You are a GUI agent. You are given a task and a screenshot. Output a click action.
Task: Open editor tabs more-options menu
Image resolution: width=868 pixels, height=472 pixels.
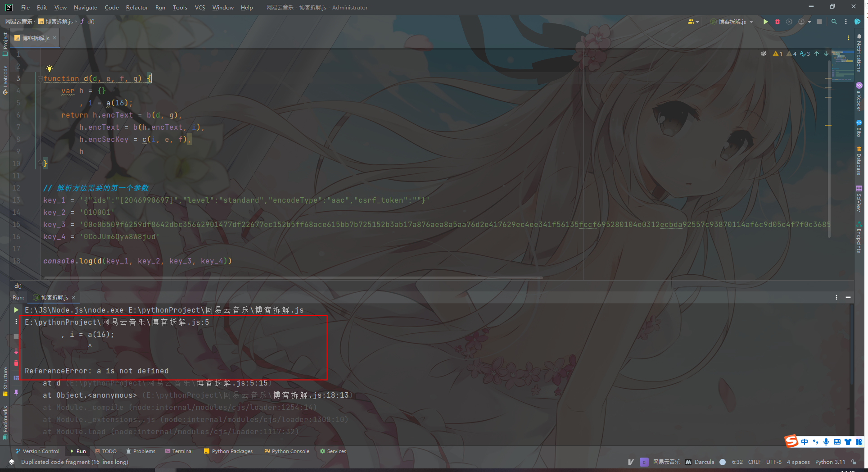(849, 38)
